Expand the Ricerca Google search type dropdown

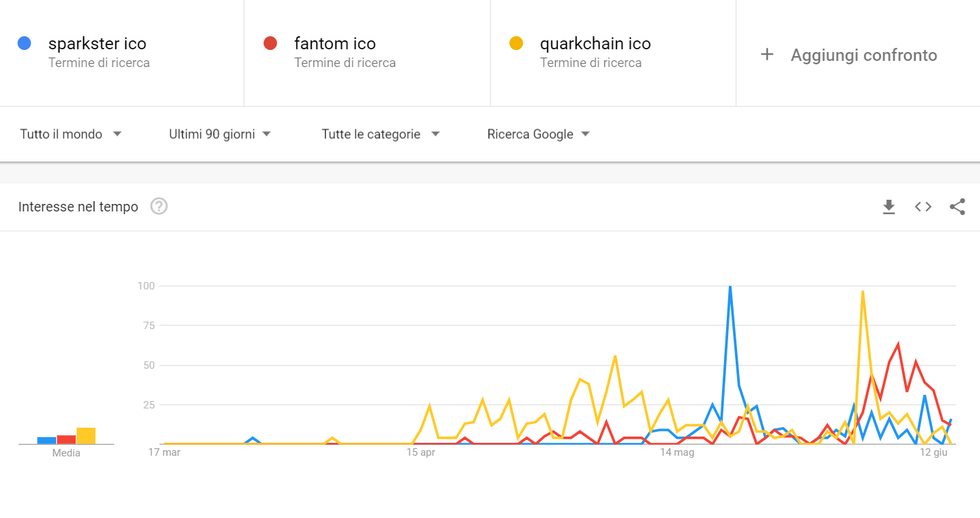click(538, 134)
